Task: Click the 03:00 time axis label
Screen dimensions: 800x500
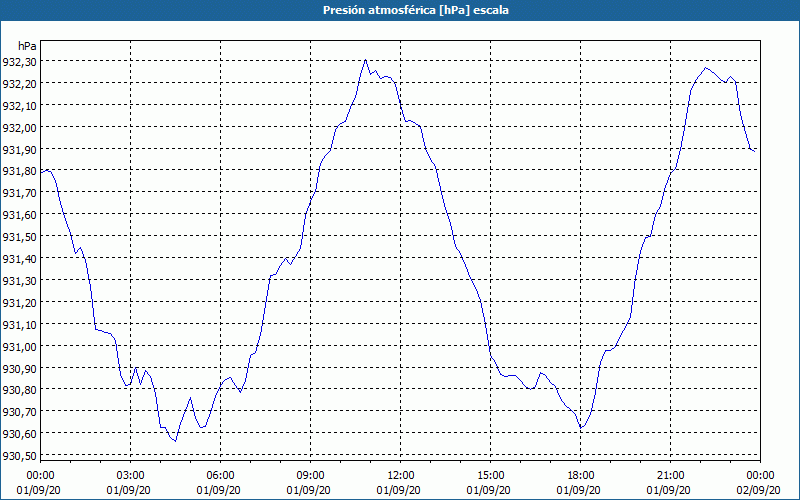Action: [131, 476]
